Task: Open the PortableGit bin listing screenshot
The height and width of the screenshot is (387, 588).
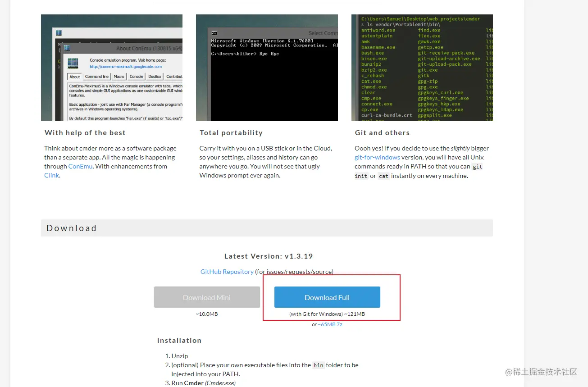Action: [422, 68]
